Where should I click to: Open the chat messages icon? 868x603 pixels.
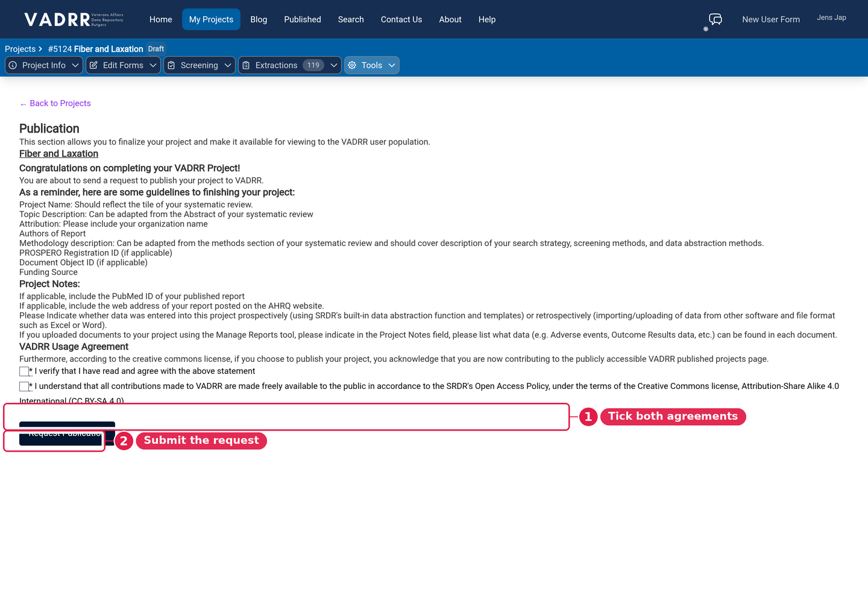[x=715, y=19]
